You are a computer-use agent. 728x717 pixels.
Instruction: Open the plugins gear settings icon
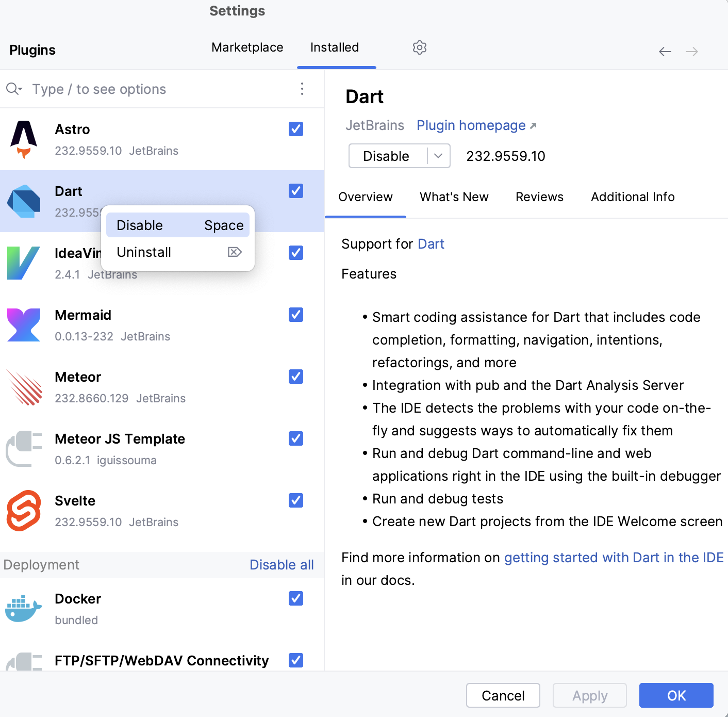click(x=419, y=47)
